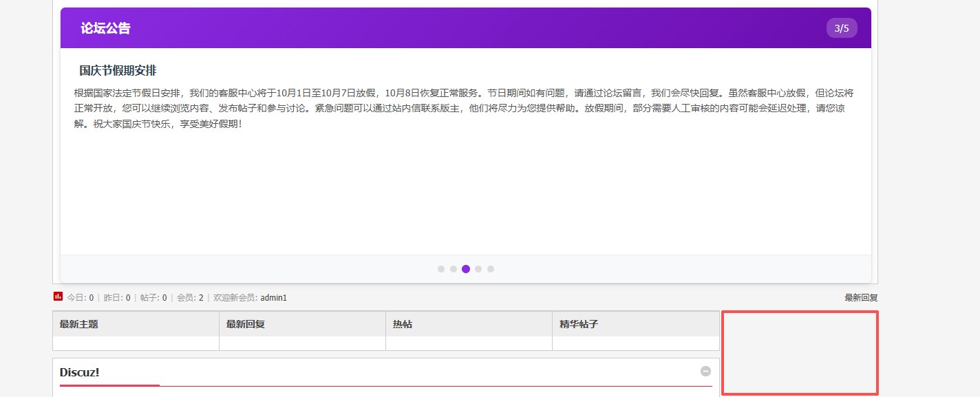Click the red statistics bar-chart icon
This screenshot has height=397, width=980.
tap(57, 297)
